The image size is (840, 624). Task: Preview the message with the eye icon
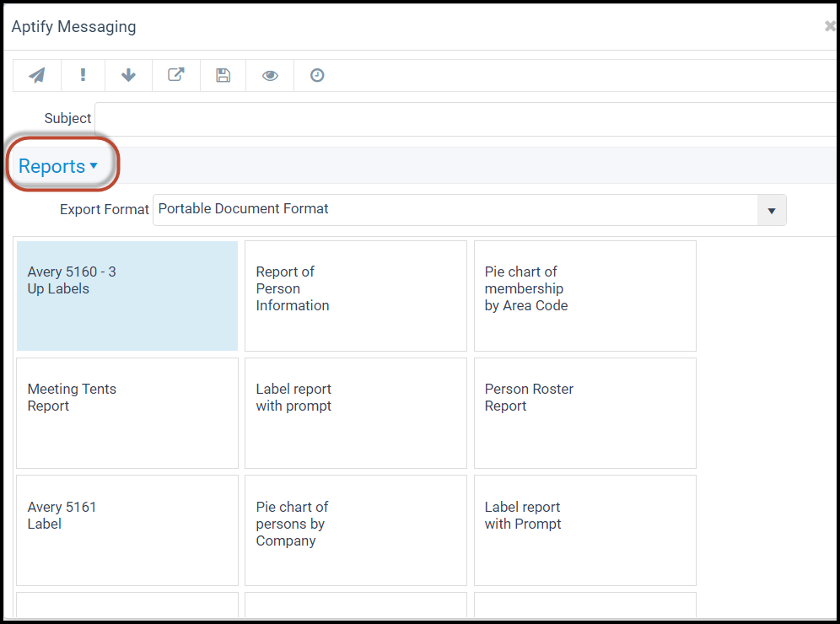point(270,76)
